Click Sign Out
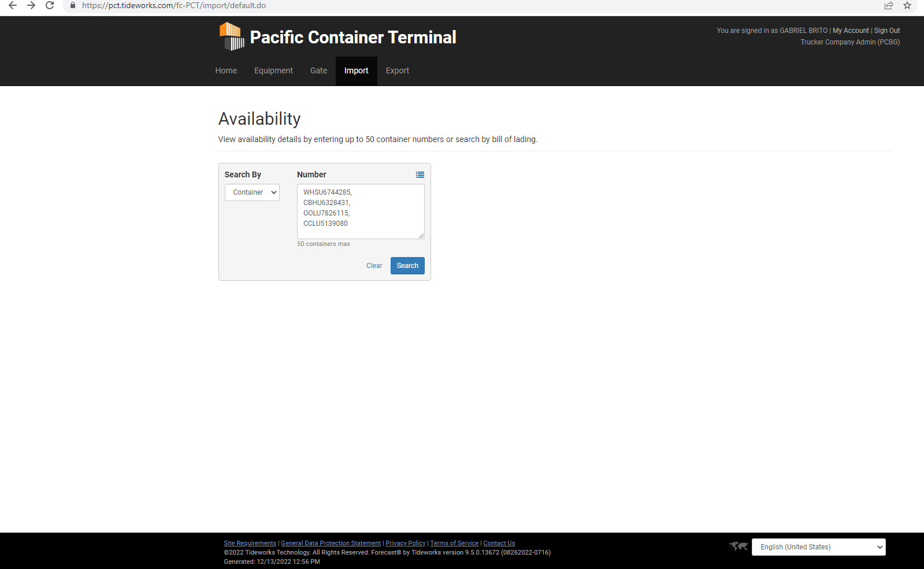The image size is (924, 569). (887, 31)
